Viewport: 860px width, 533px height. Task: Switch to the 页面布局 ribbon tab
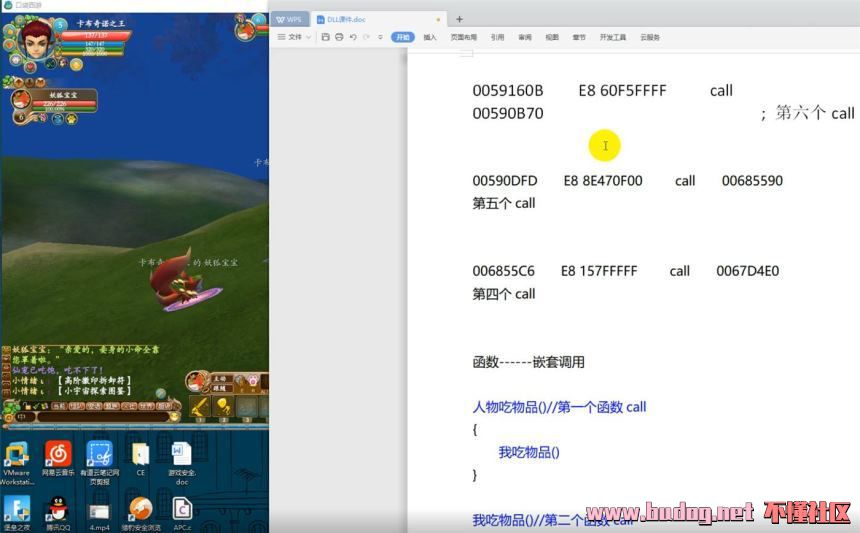[x=464, y=37]
